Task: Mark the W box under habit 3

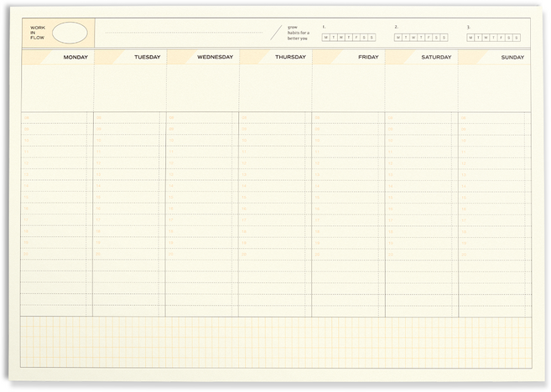Action: (x=486, y=37)
